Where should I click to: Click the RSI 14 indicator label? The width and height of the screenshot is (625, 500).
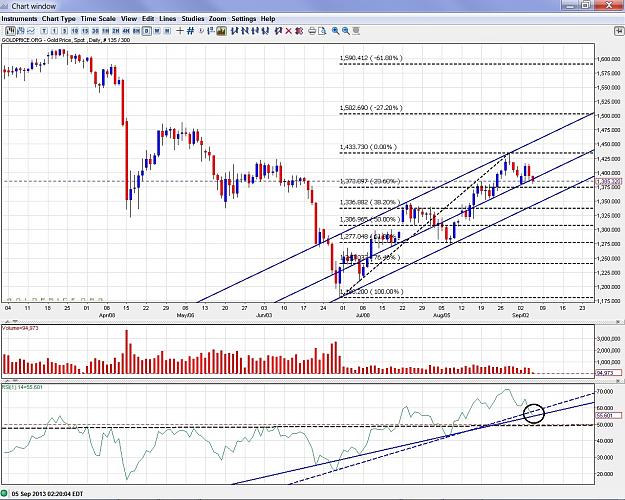23,387
